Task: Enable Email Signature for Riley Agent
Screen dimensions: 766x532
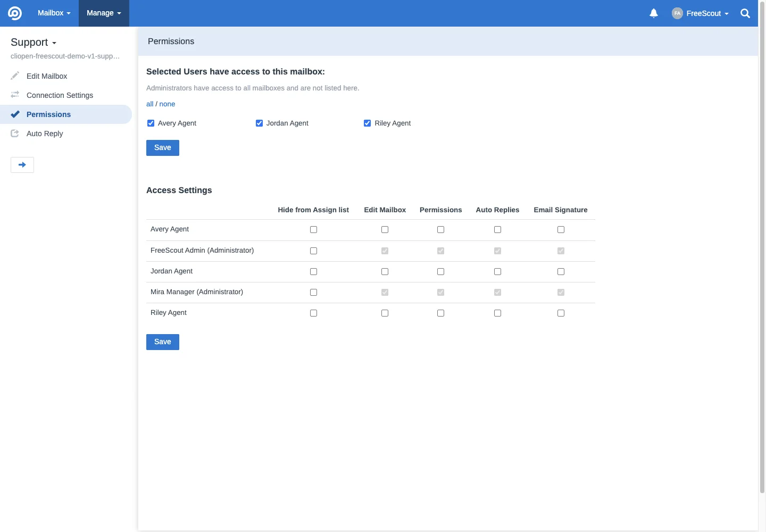Action: [561, 313]
